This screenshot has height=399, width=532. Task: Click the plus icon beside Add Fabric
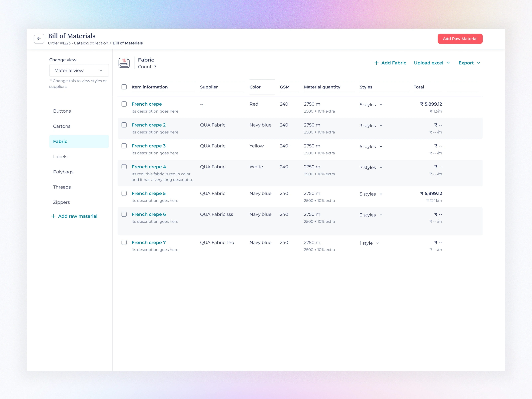pos(376,63)
